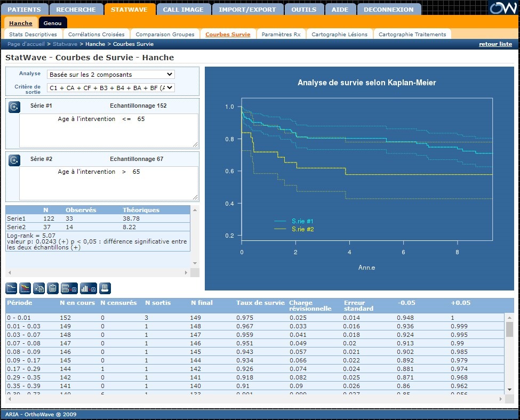
Task: Open the PATIENTS main tab
Action: (x=24, y=10)
